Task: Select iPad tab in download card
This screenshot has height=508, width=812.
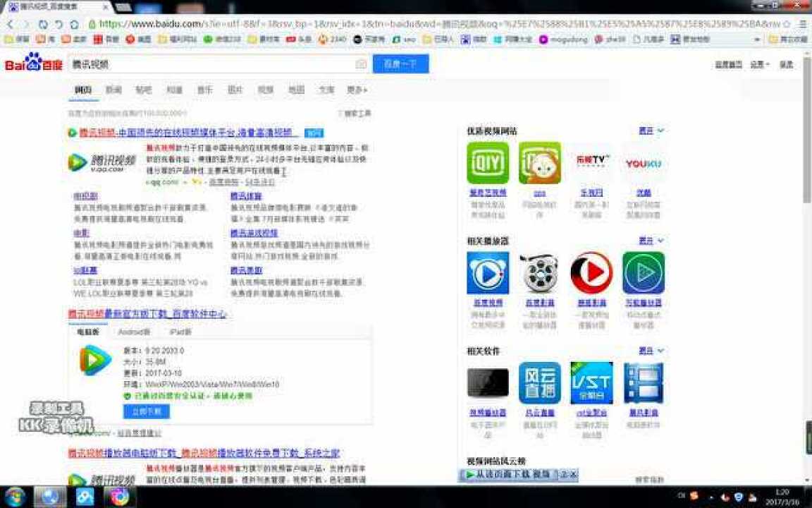Action: coord(180,332)
